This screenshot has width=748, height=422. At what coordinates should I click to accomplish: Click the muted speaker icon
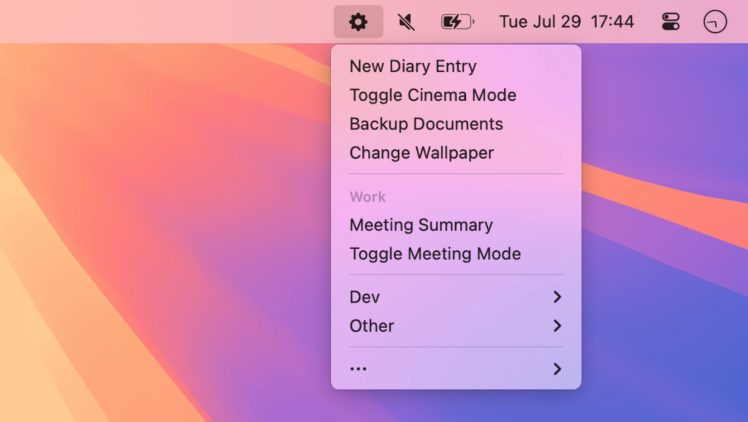pos(406,22)
